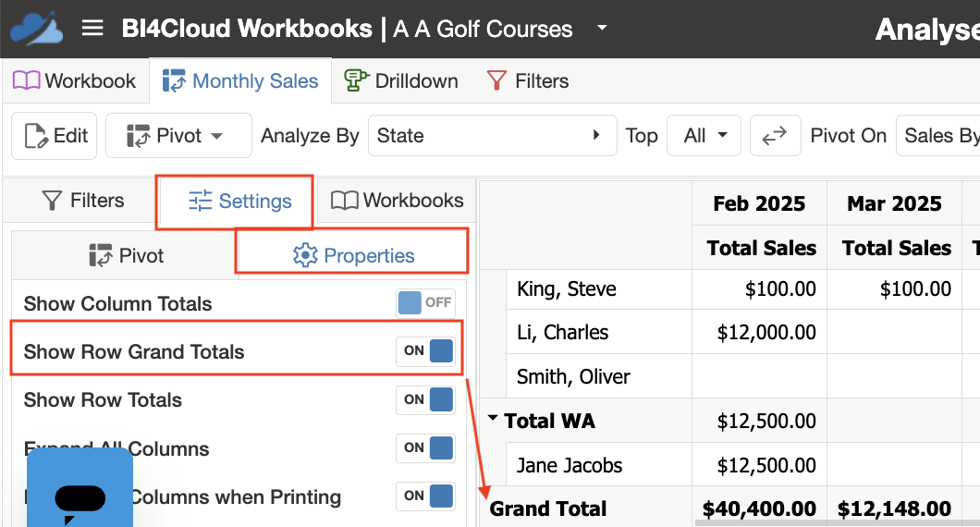The width and height of the screenshot is (980, 527).
Task: Click King, Steve's Mar 2025 $100.00 cell
Action: coord(894,288)
